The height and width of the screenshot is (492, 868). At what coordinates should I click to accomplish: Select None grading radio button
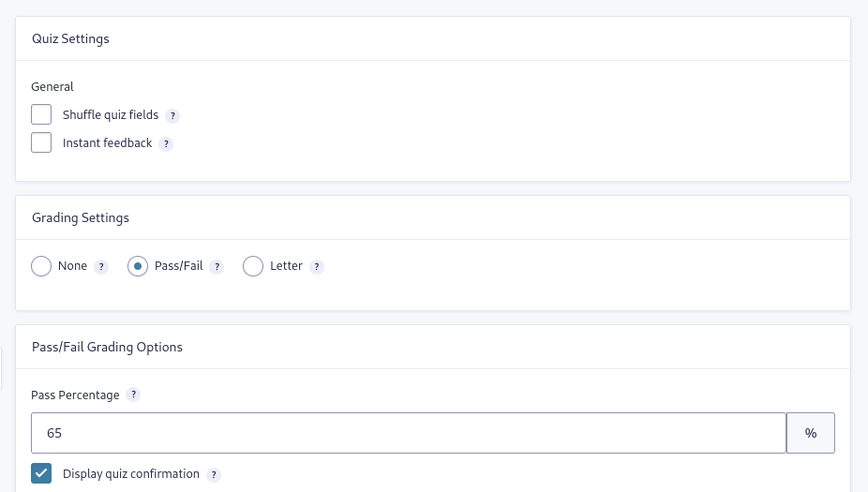click(41, 266)
